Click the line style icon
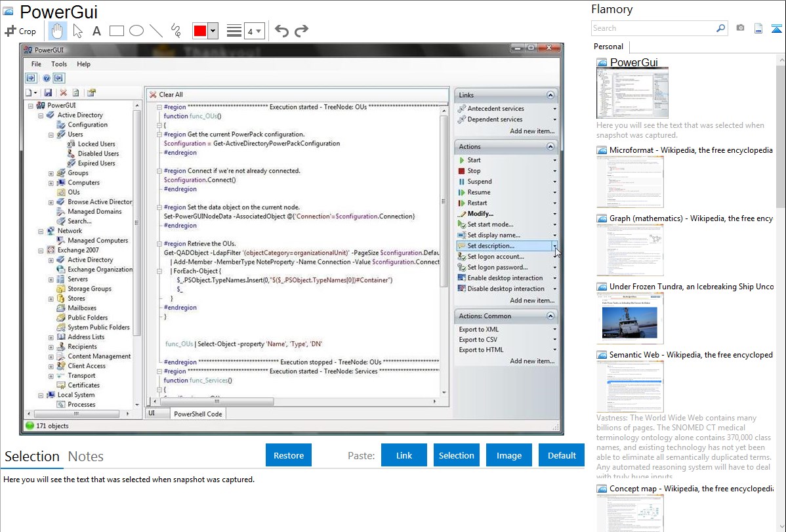 [234, 31]
